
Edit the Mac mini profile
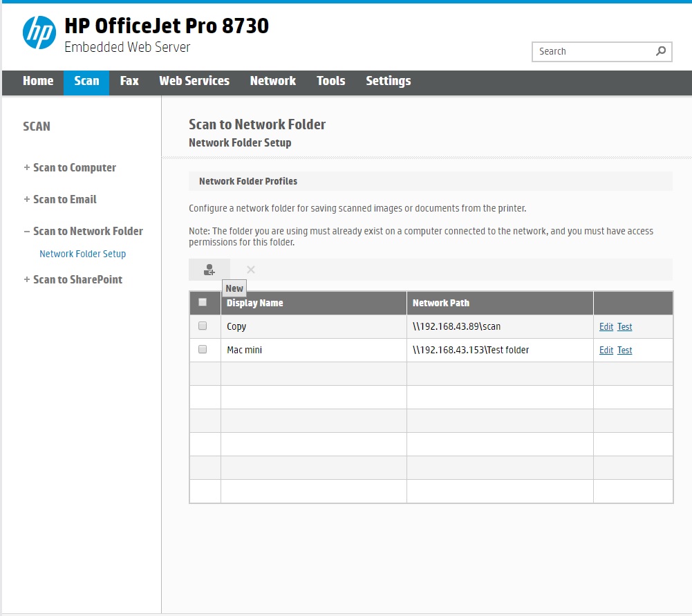(606, 350)
